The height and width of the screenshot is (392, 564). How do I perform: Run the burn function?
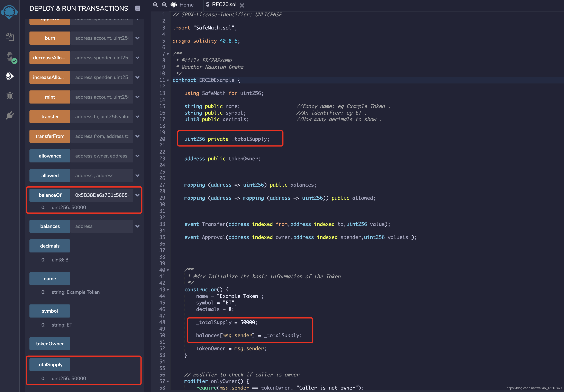click(x=50, y=38)
